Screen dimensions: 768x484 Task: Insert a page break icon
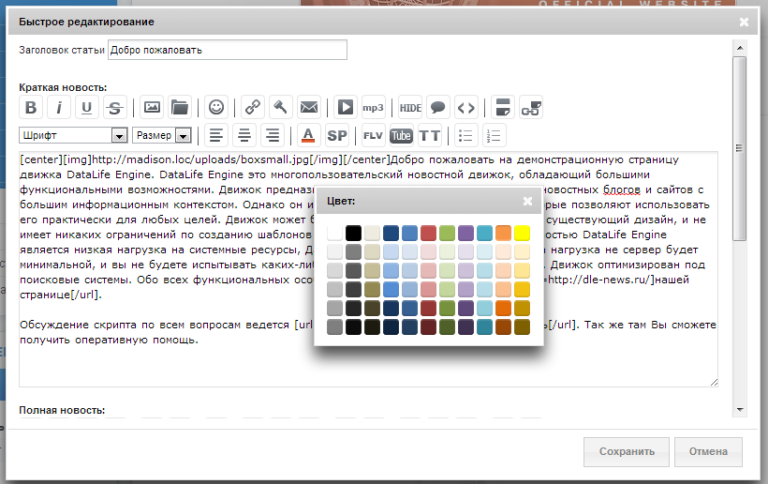point(503,107)
